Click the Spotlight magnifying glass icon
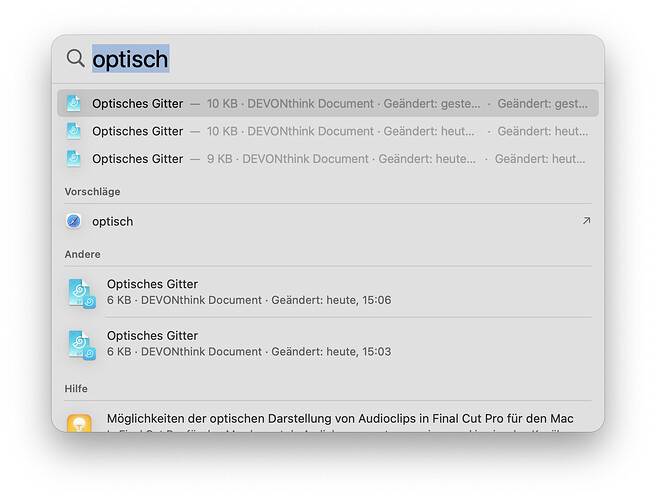 (x=75, y=59)
